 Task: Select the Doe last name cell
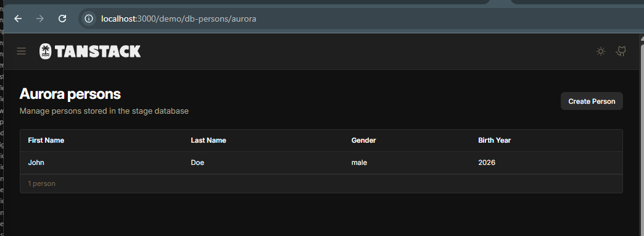[x=197, y=162]
